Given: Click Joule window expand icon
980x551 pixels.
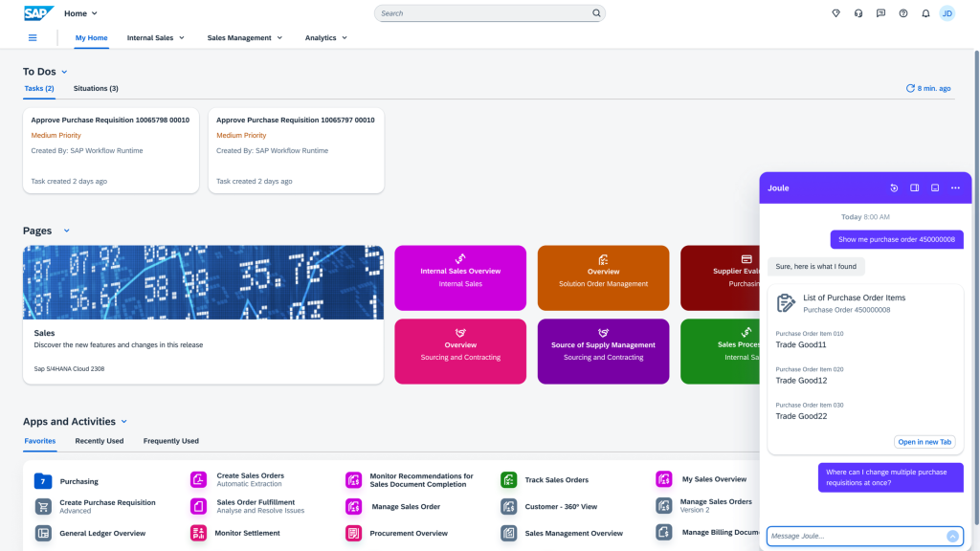Looking at the screenshot, I should coord(935,188).
